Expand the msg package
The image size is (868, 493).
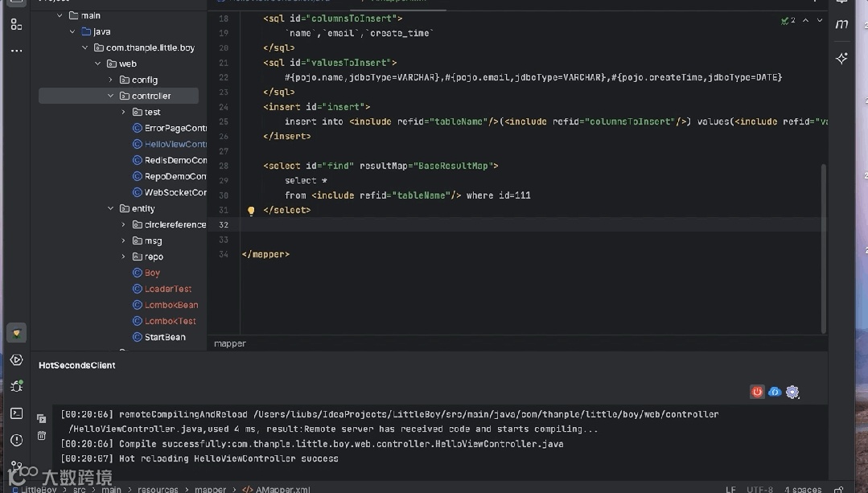coord(123,240)
